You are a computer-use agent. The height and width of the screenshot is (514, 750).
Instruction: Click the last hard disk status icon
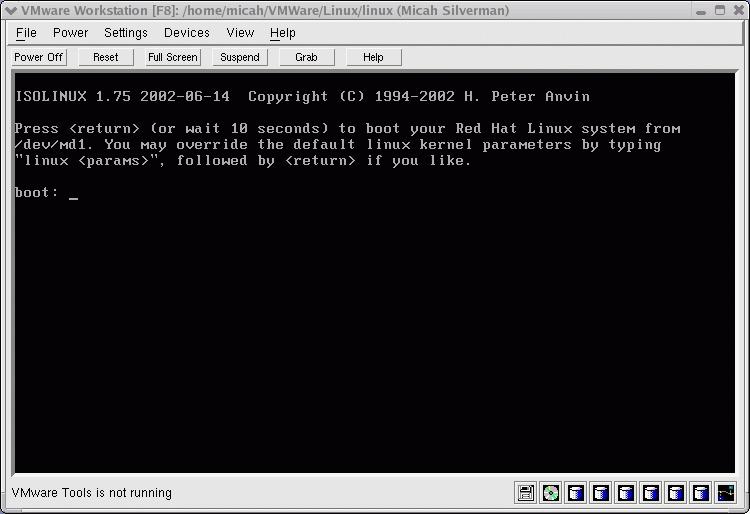point(701,493)
